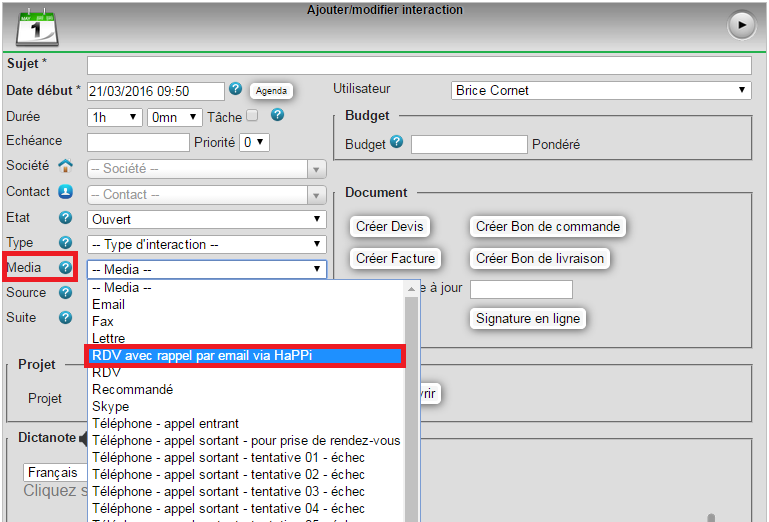Select plain RDV option in Media list
This screenshot has height=522, width=769.
[x=246, y=373]
